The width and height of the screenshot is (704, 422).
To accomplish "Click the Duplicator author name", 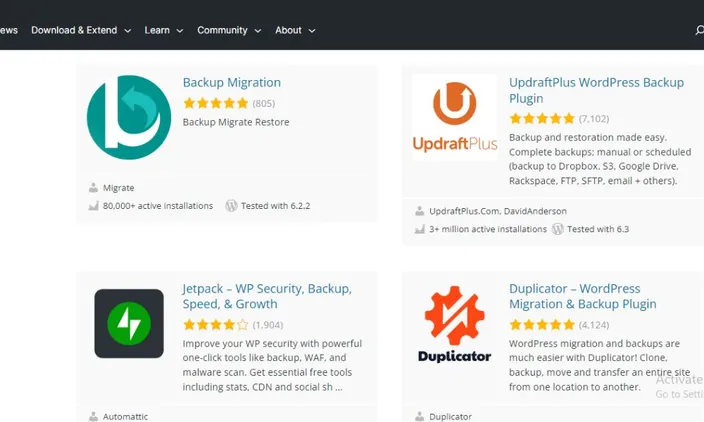I will [450, 417].
